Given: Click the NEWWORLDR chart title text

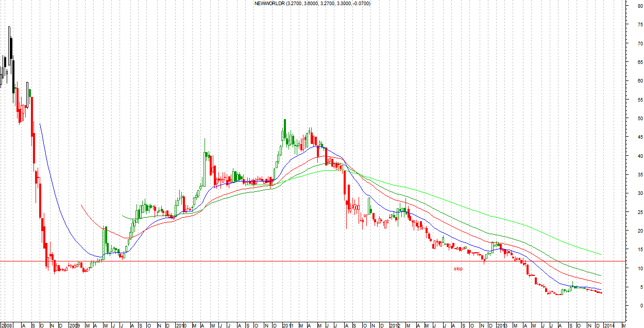Looking at the screenshot, I should pyautogui.click(x=312, y=4).
